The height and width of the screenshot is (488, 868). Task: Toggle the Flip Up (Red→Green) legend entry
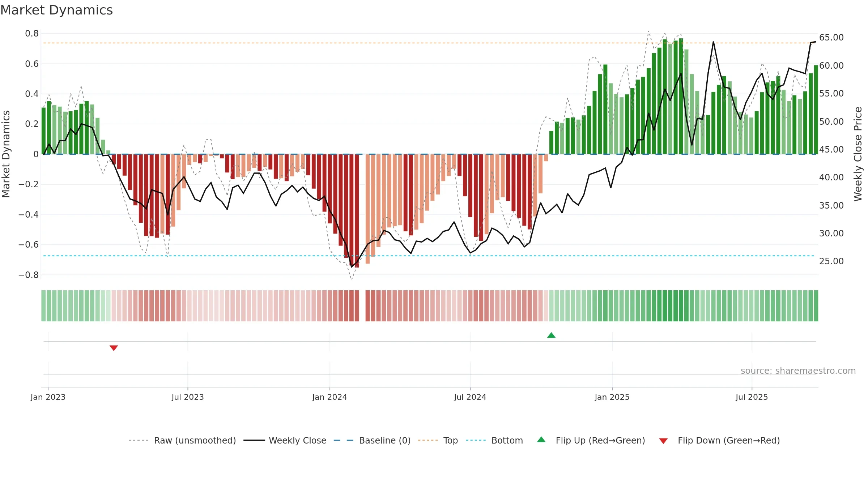591,440
